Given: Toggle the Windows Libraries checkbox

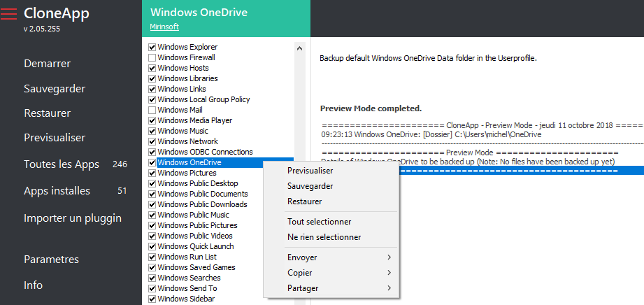Looking at the screenshot, I should point(152,78).
